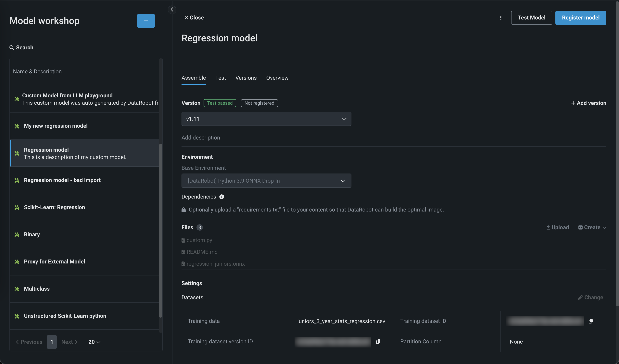Open the custom.py file
Viewport: 619px width, 364px height.
coord(199,240)
